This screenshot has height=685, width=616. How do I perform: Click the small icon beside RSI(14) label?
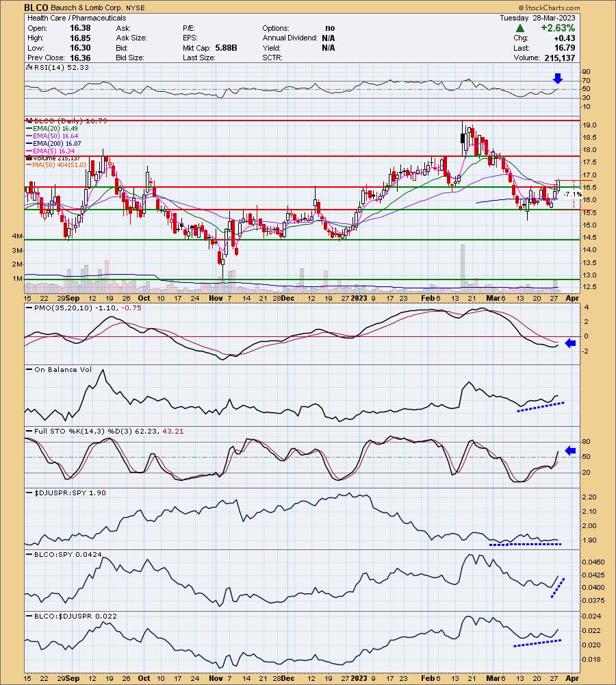tap(29, 67)
